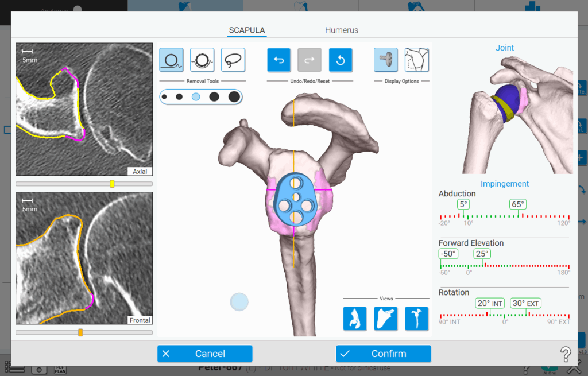Image resolution: width=588 pixels, height=376 pixels.
Task: Click the Reset icon
Action: click(x=341, y=60)
